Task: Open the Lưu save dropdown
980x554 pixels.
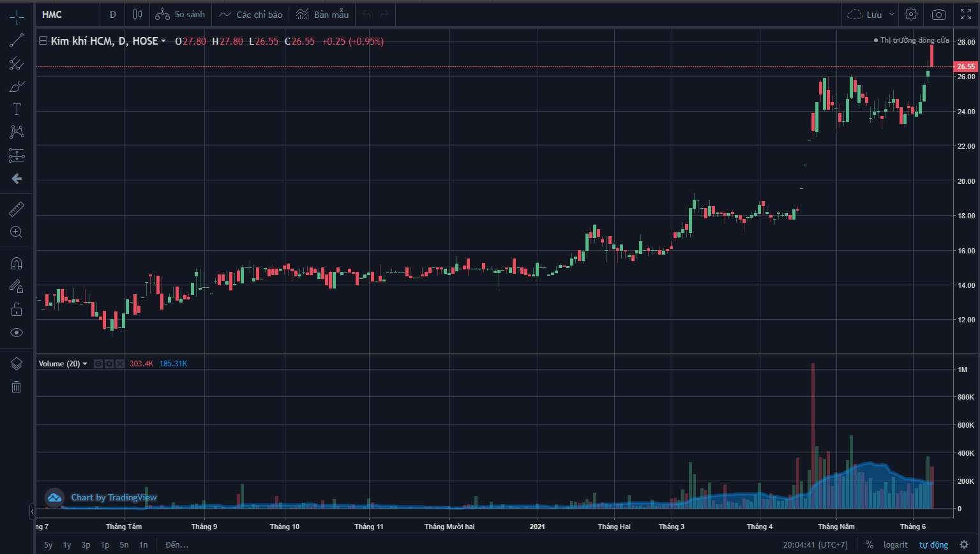Action: click(x=892, y=14)
